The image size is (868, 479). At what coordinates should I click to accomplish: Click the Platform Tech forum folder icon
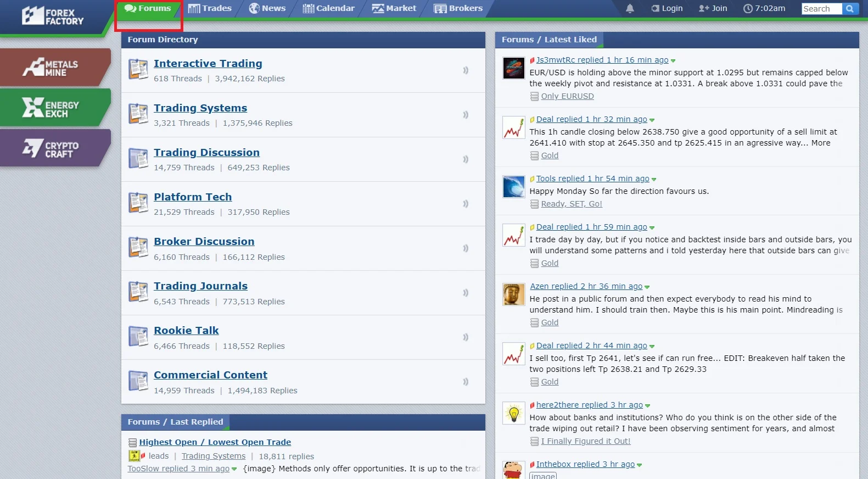pos(138,203)
